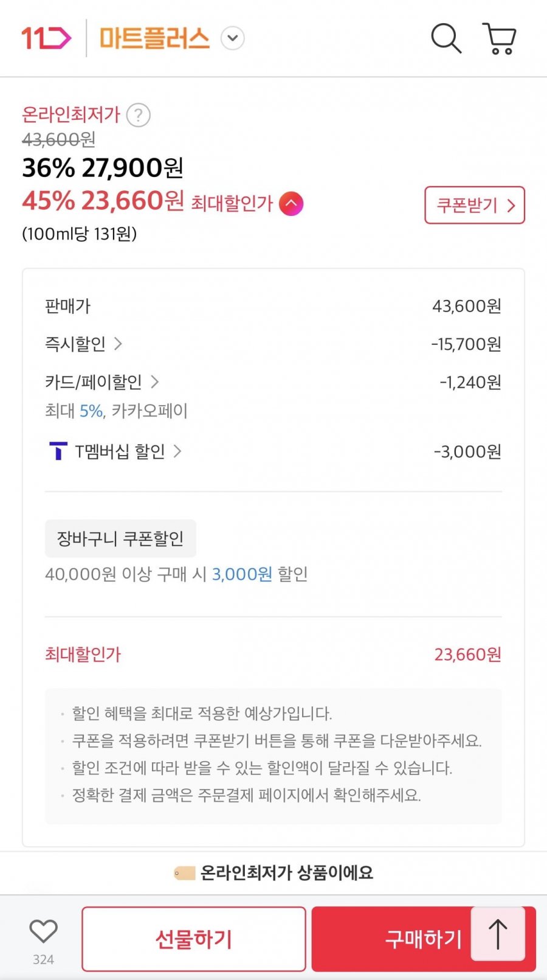The width and height of the screenshot is (547, 980).
Task: Click the question mark help icon
Action: (138, 115)
